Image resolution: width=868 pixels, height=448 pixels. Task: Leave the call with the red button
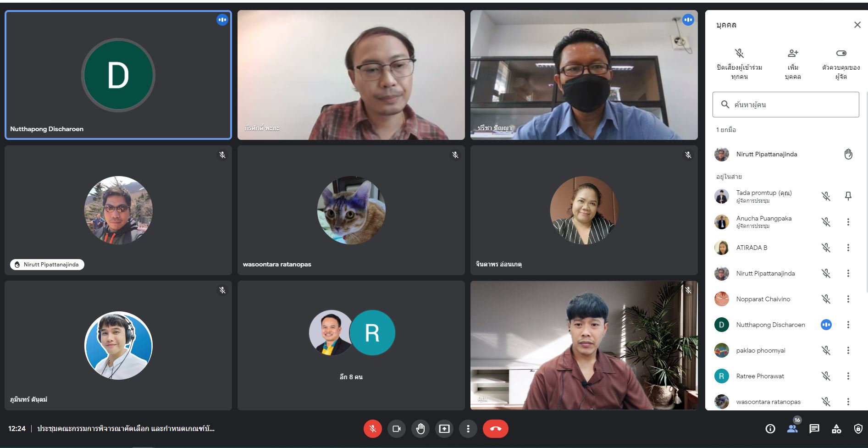[x=495, y=429]
